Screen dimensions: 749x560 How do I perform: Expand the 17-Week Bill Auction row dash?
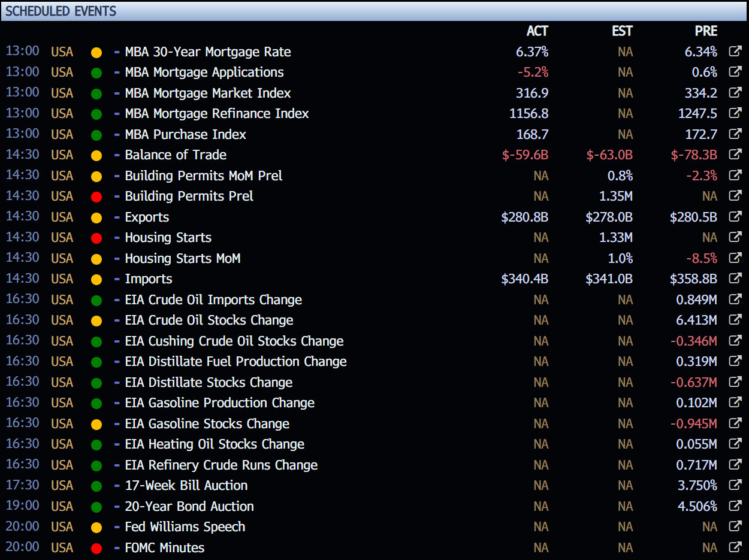pyautogui.click(x=117, y=486)
